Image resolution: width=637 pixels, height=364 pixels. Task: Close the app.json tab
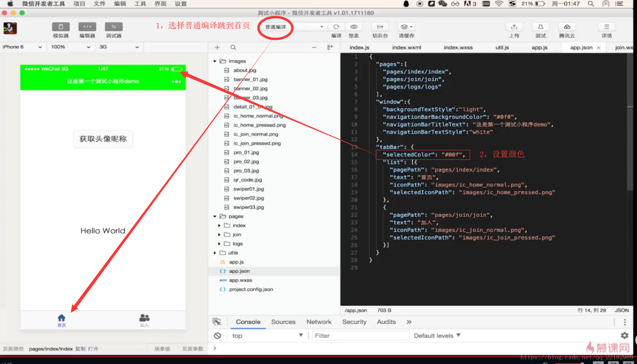click(x=599, y=47)
